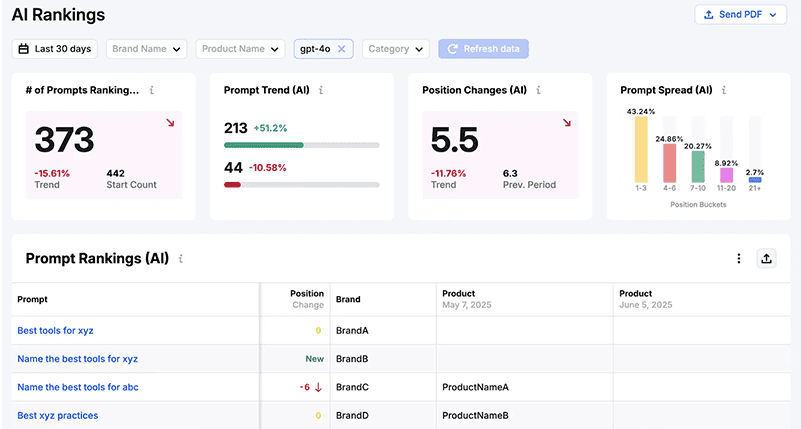Open 'Name the best tools for abc' link
Screen dimensions: 801x429
point(78,387)
